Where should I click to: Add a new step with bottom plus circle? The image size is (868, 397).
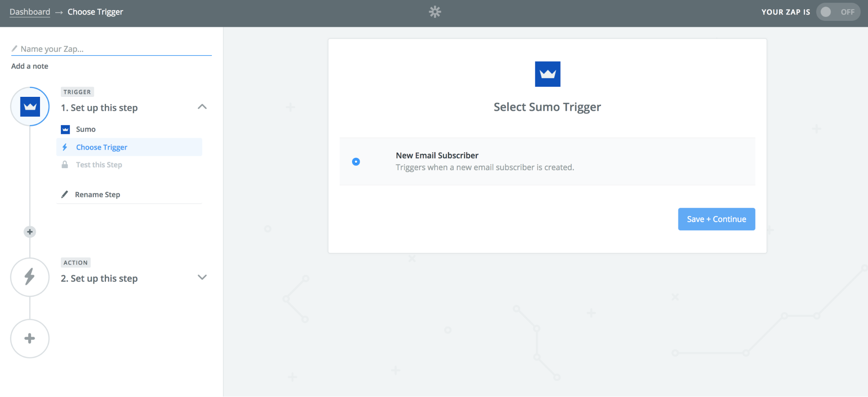tap(30, 338)
